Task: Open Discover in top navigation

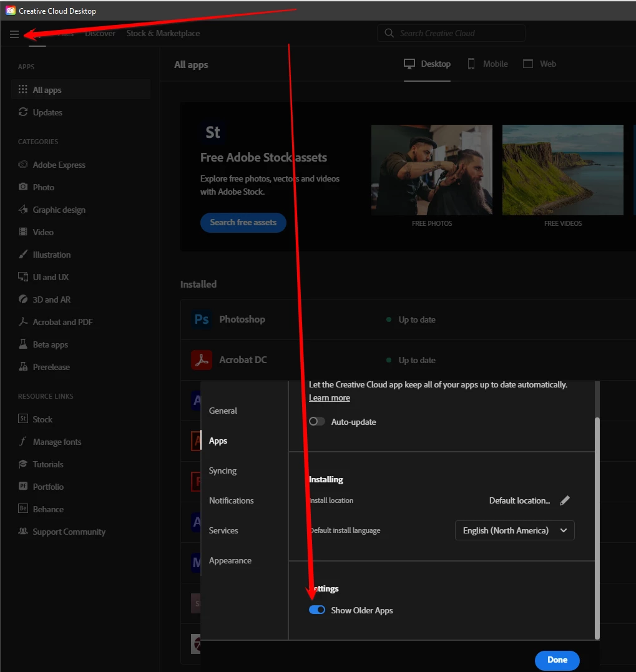Action: click(100, 33)
